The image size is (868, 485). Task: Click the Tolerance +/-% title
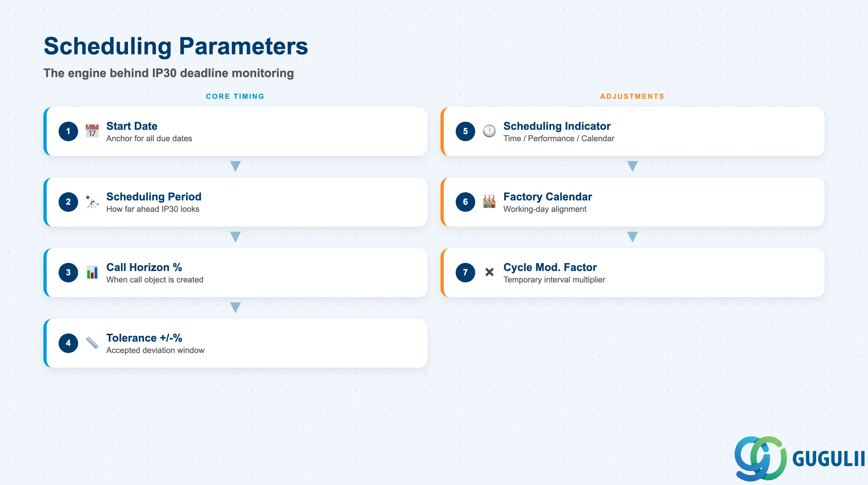pos(144,338)
